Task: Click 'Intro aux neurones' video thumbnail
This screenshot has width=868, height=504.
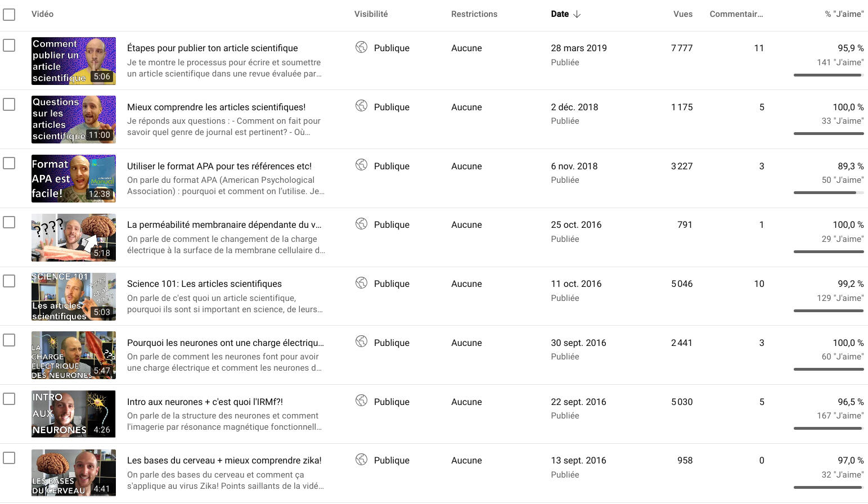Action: [74, 414]
